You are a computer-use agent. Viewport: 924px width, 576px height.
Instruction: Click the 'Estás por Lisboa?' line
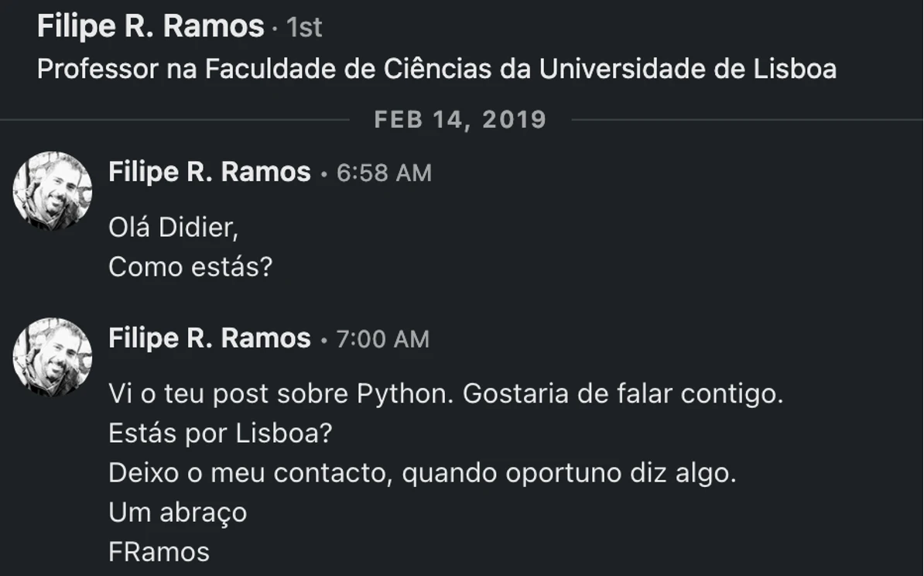(220, 434)
